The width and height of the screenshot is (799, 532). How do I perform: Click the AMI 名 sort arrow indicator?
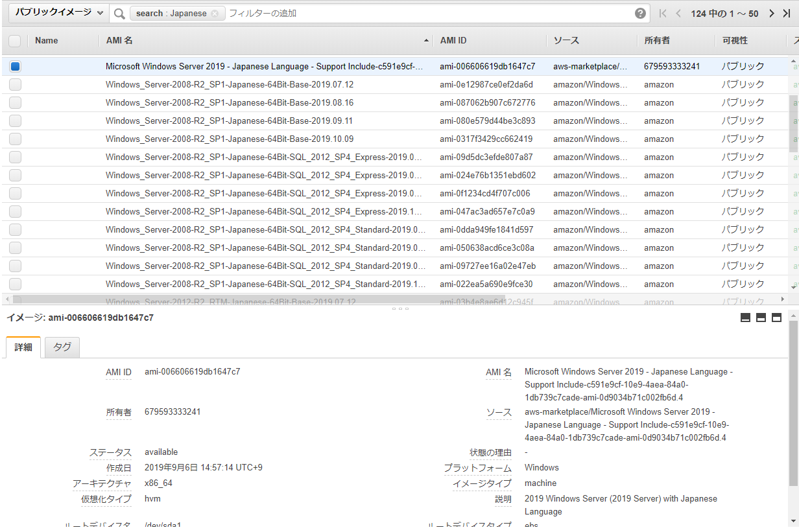(x=426, y=41)
